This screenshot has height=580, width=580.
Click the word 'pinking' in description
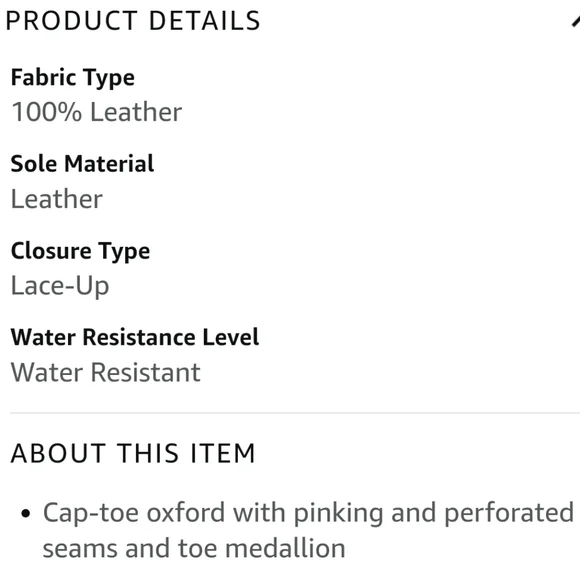point(338,513)
